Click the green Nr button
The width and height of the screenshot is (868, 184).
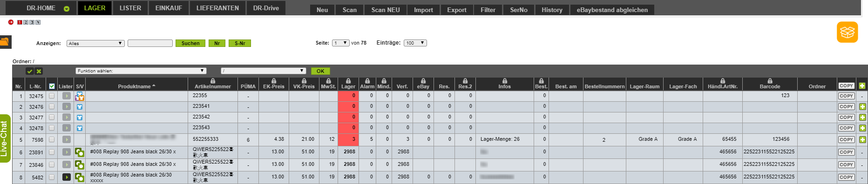[217, 43]
